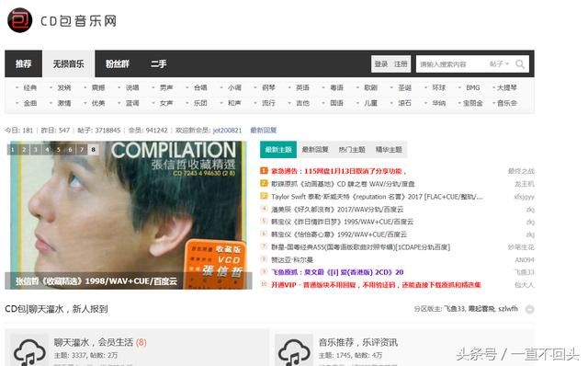Select slide number 7 on the banner
Screen dimensions: 588x366
click(82, 150)
